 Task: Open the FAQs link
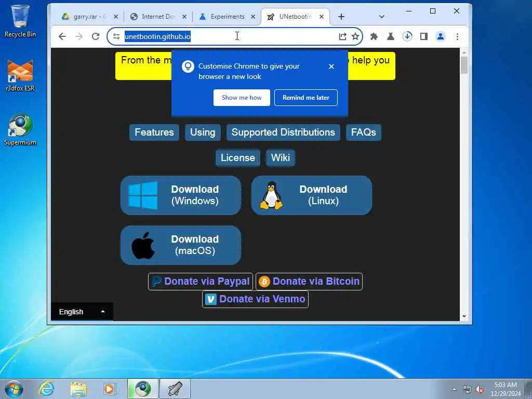coord(363,132)
